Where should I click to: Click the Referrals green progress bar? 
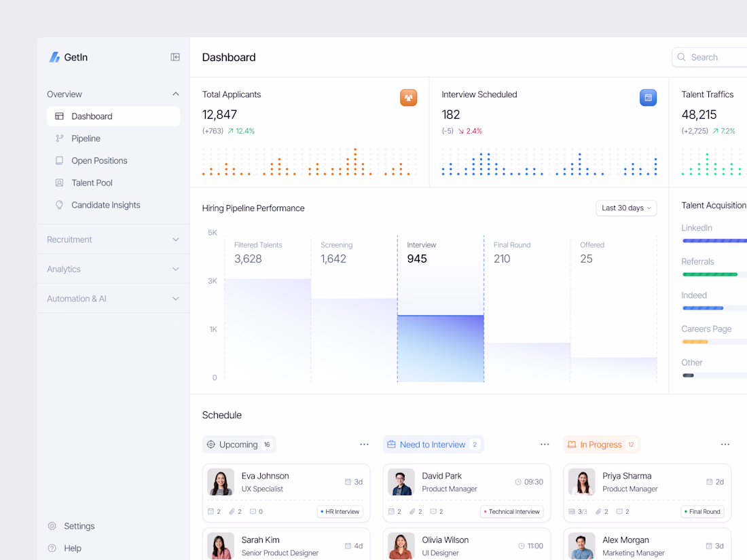coord(710,274)
